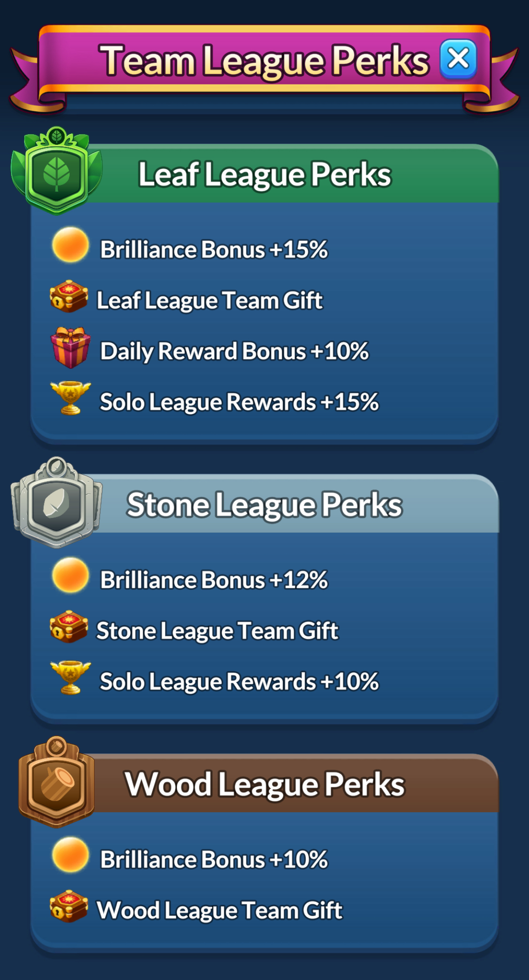
Task: Tap the Leaf League Team Gift label
Action: [209, 300]
